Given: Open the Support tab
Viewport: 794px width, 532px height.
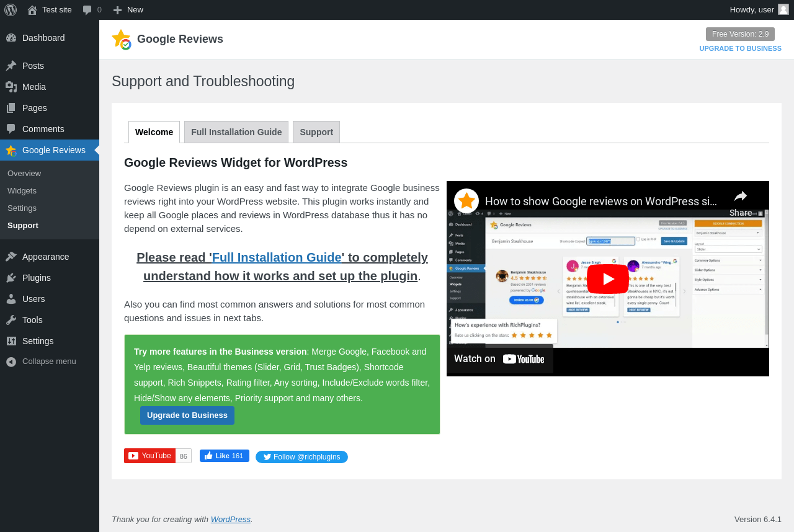Looking at the screenshot, I should pos(316,132).
